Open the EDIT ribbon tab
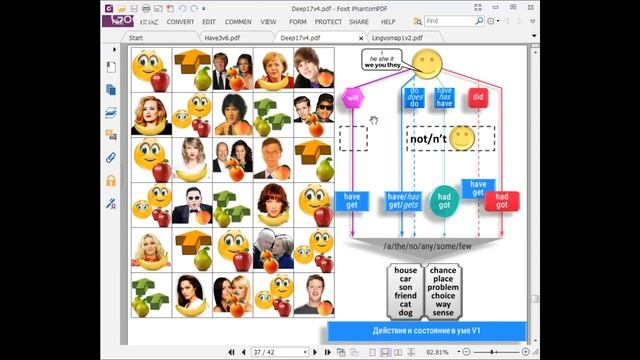The height and width of the screenshot is (360, 640). pyautogui.click(x=209, y=22)
